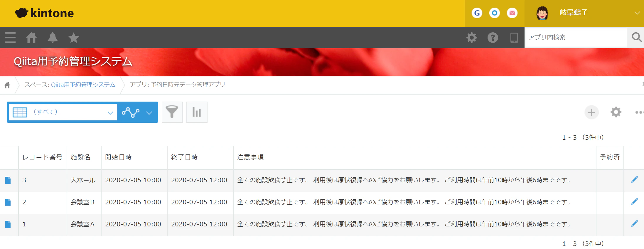The height and width of the screenshot is (249, 644).
Task: Add a new record with plus button
Action: click(x=591, y=112)
